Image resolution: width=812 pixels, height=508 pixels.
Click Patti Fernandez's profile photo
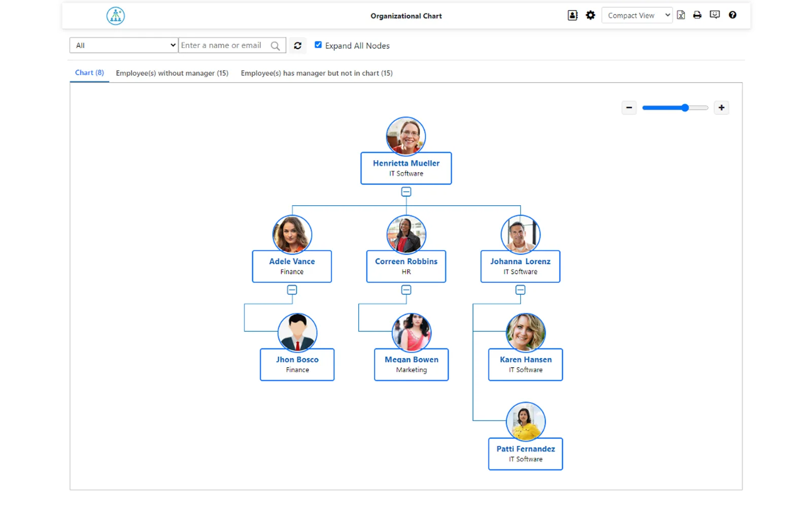[x=526, y=422]
